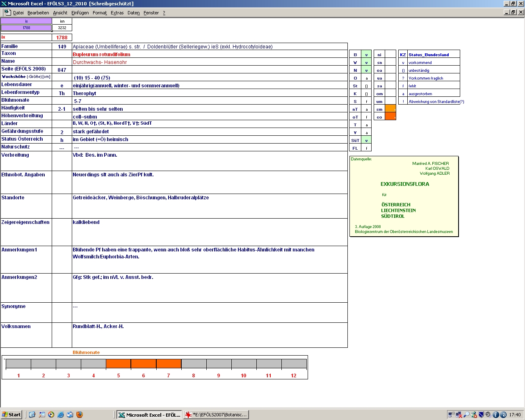The width and height of the screenshot is (525, 420).
Task: Launch Firefox from quick launch
Action: click(80, 415)
